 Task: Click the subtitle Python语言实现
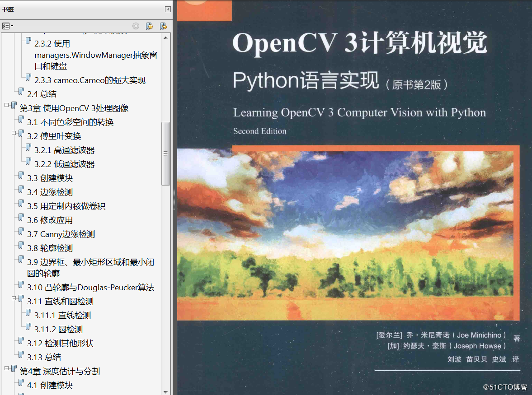306,80
